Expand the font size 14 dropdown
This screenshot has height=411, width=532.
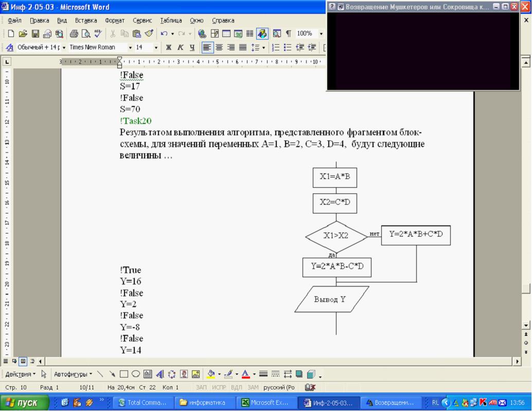tap(156, 47)
